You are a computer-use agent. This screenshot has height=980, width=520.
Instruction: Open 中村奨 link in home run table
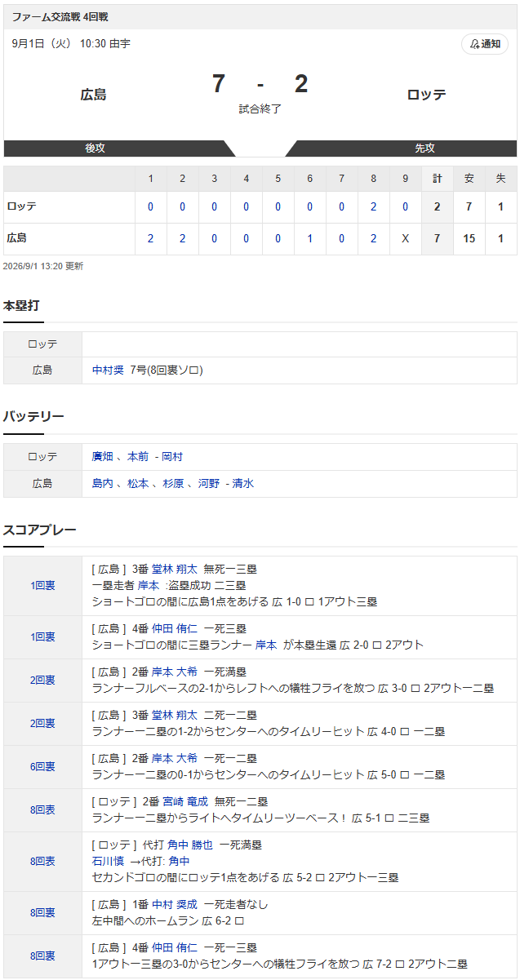[x=108, y=370]
